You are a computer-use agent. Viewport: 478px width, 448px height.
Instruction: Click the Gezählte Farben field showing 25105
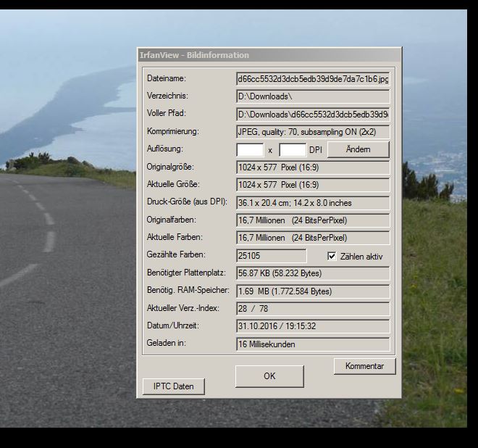click(x=272, y=256)
